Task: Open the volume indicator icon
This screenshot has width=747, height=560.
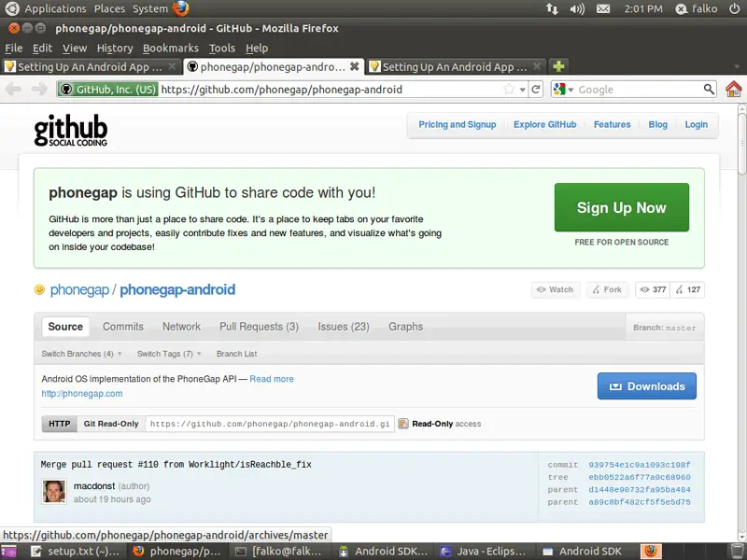Action: [577, 8]
